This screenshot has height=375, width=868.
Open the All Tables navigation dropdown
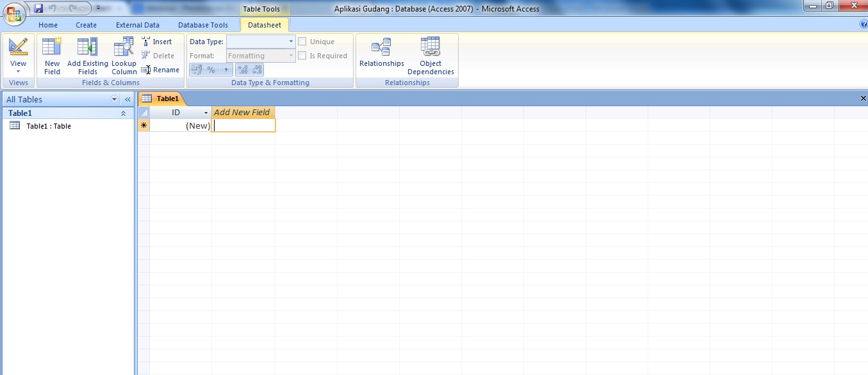(114, 99)
